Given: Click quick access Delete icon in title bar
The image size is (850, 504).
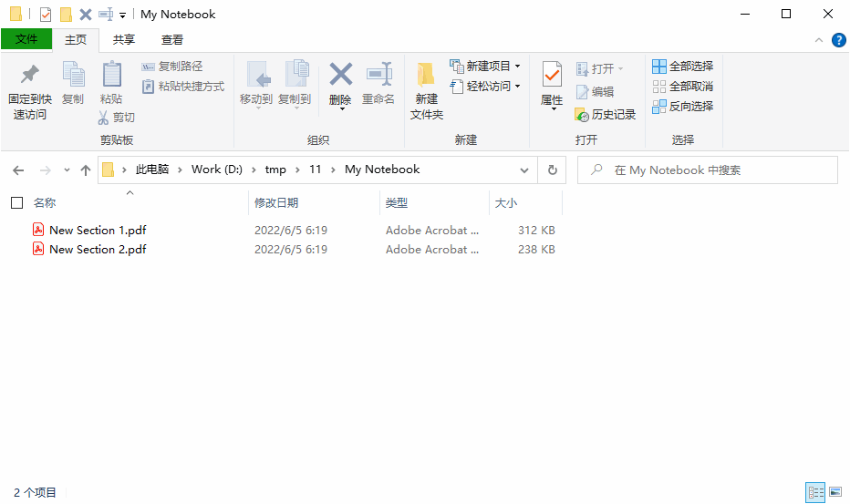Looking at the screenshot, I should coord(86,14).
